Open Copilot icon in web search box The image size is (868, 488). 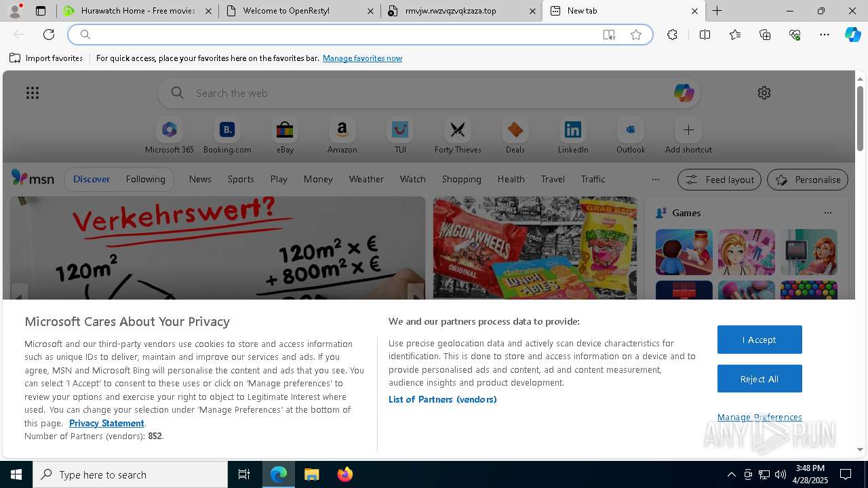pos(684,93)
